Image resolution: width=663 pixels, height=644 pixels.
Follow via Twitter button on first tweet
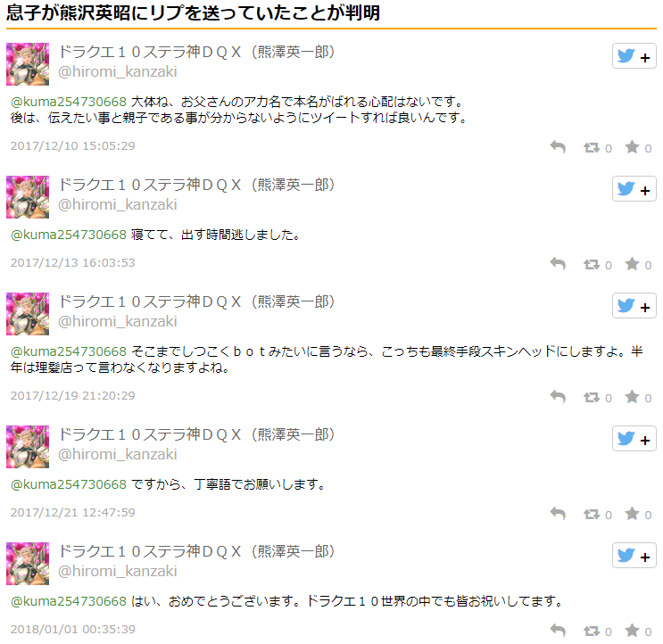634,56
